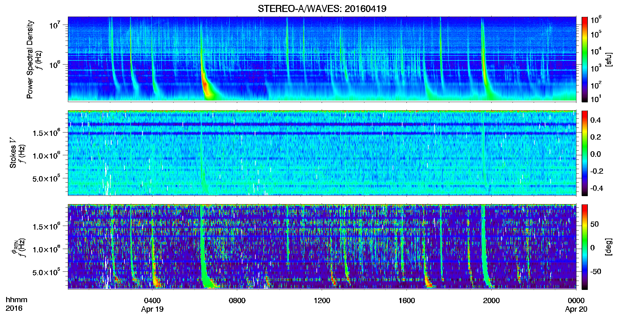
Task: Click the -50 value on deg colorbar
Action: (596, 271)
